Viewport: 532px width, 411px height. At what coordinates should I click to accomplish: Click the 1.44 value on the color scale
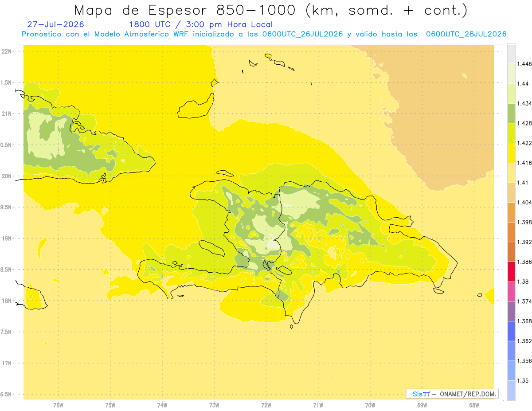click(524, 84)
